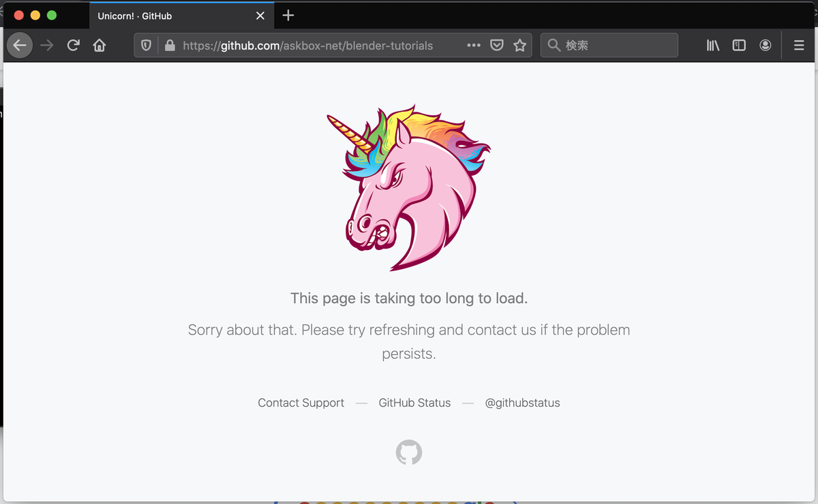818x504 pixels.
Task: Click the green fullscreen window button
Action: coord(51,15)
